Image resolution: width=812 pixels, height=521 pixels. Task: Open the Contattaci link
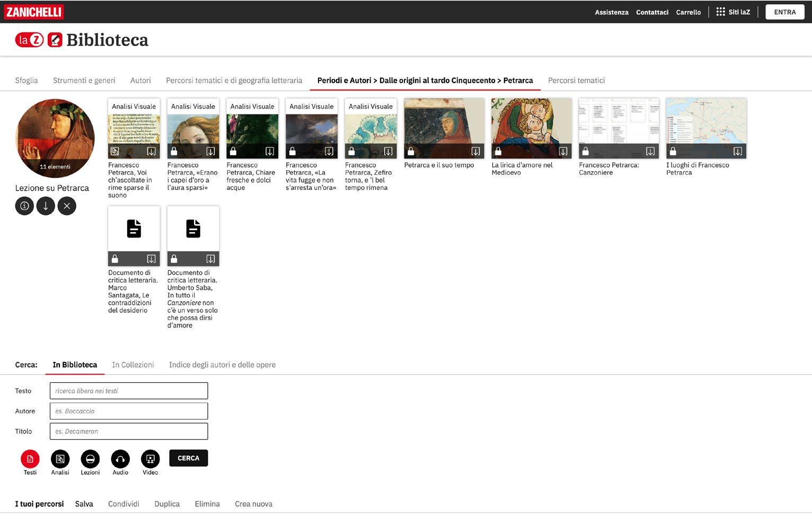coord(652,12)
